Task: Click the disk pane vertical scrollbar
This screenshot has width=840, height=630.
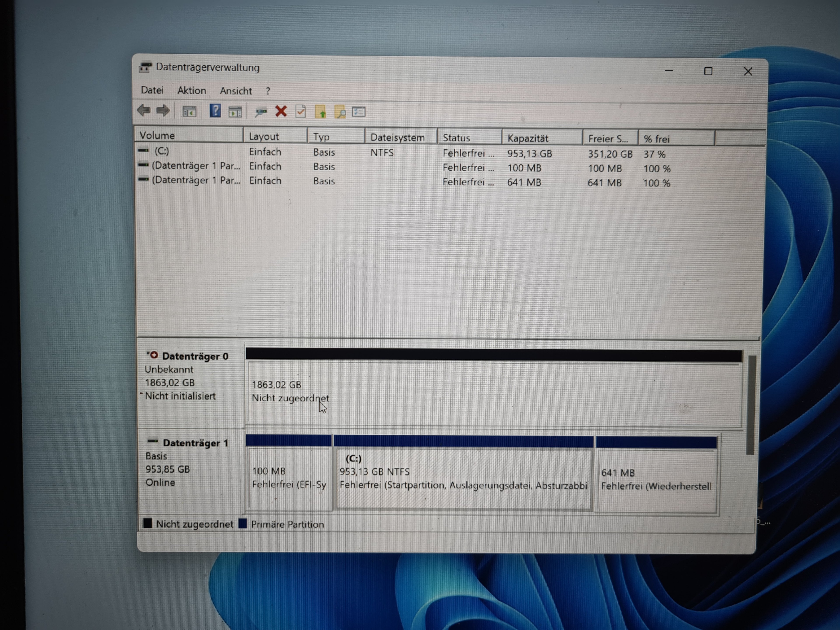Action: [751, 404]
